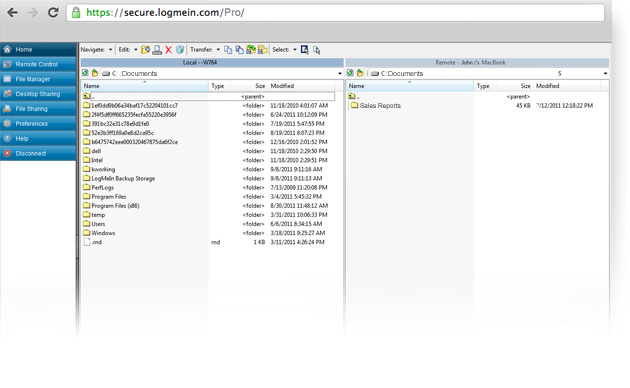Image resolution: width=630 pixels, height=388 pixels.
Task: Expand the remote path dropdown
Action: 605,74
